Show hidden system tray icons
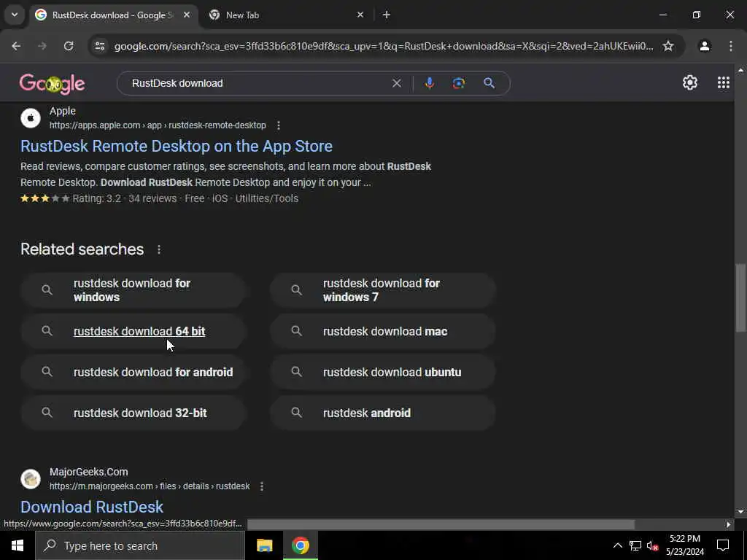 (x=617, y=545)
